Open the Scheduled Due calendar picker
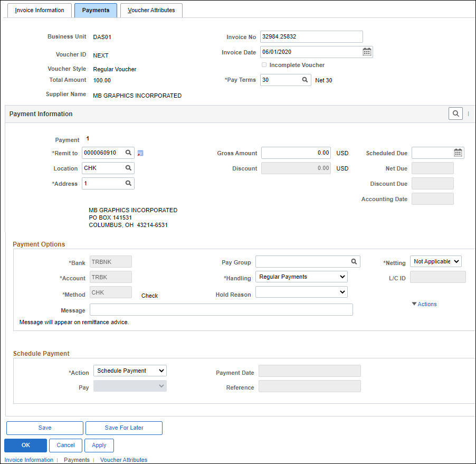The width and height of the screenshot is (476, 464). (x=458, y=153)
